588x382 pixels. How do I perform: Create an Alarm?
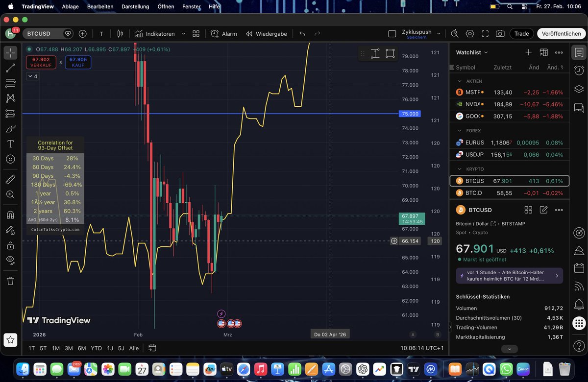click(224, 34)
